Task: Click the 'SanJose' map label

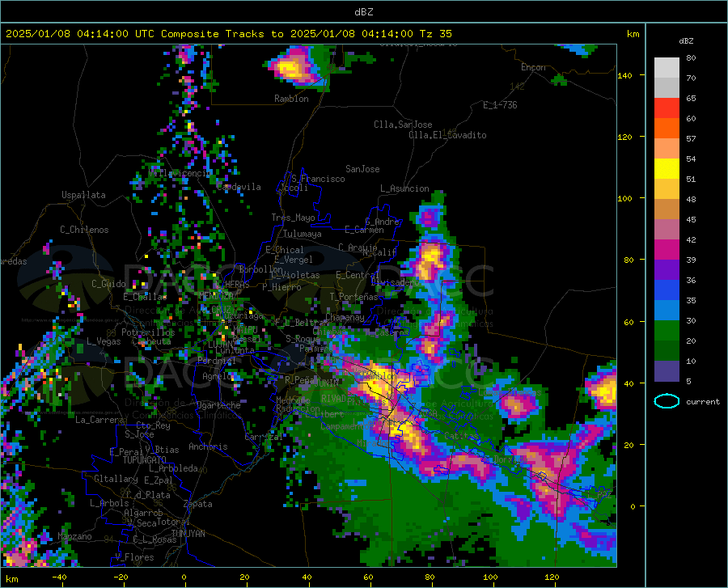Action: click(x=362, y=169)
